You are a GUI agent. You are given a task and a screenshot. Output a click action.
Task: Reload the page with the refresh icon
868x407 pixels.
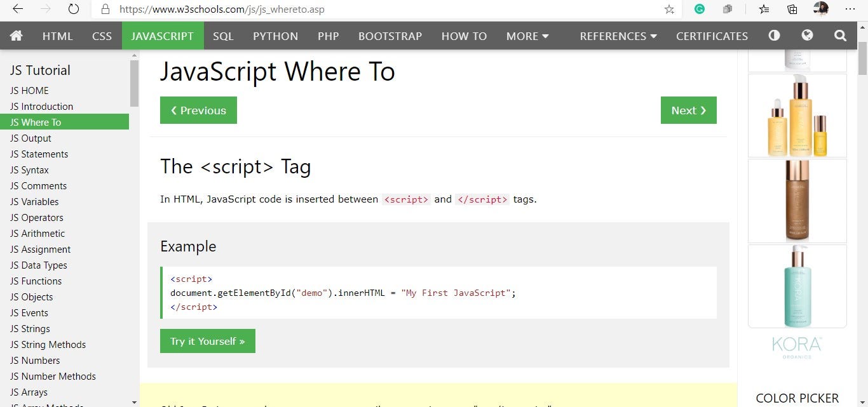[73, 9]
